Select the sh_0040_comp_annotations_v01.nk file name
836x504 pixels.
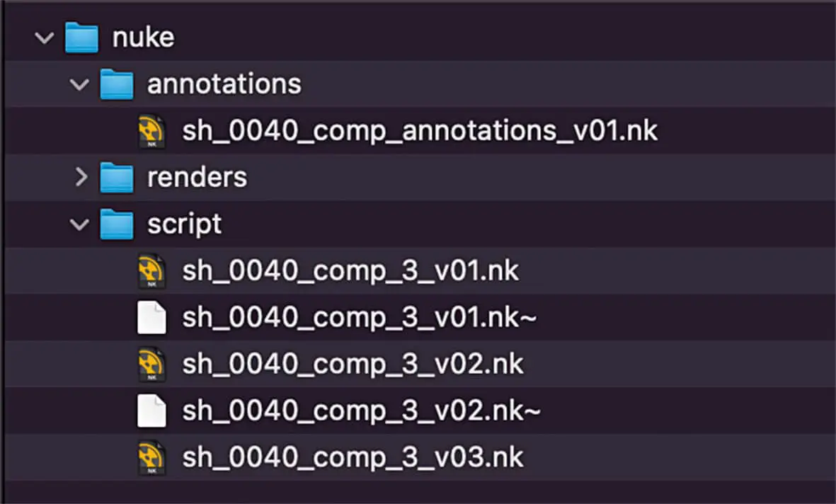pos(420,132)
